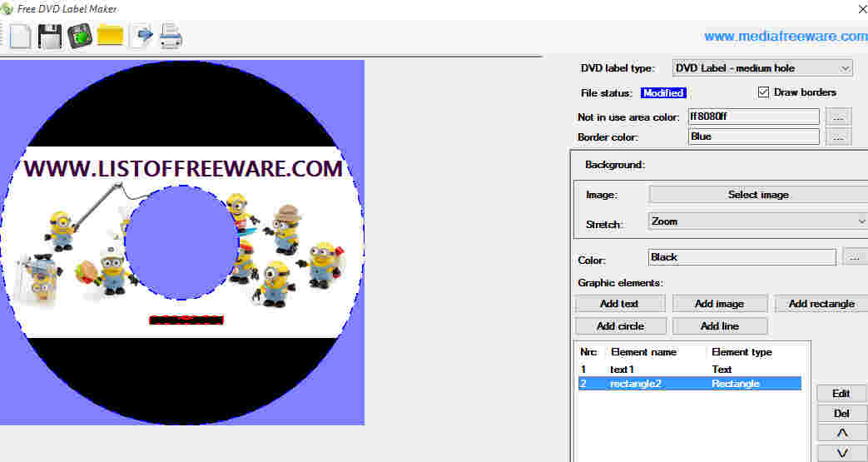Export the label using the blue arrow icon
This screenshot has width=868, height=462.
[x=143, y=37]
